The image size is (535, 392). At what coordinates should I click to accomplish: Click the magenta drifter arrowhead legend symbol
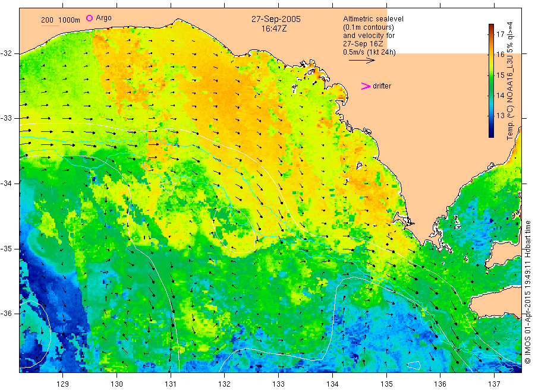(366, 86)
